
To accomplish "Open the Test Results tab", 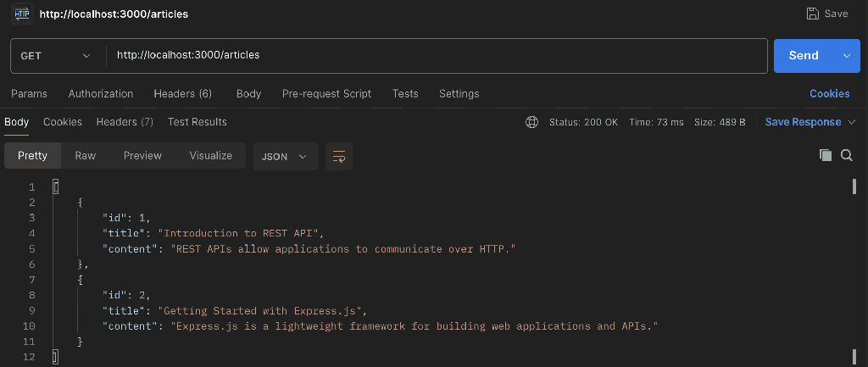I will 197,122.
